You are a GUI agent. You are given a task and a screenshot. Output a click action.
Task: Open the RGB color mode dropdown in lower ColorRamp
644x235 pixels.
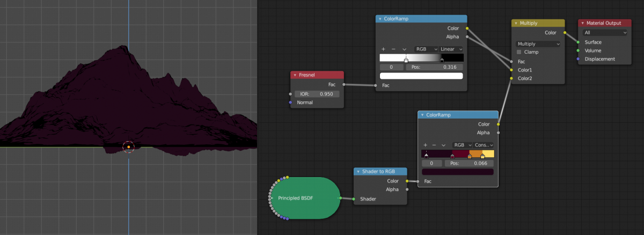pos(462,145)
